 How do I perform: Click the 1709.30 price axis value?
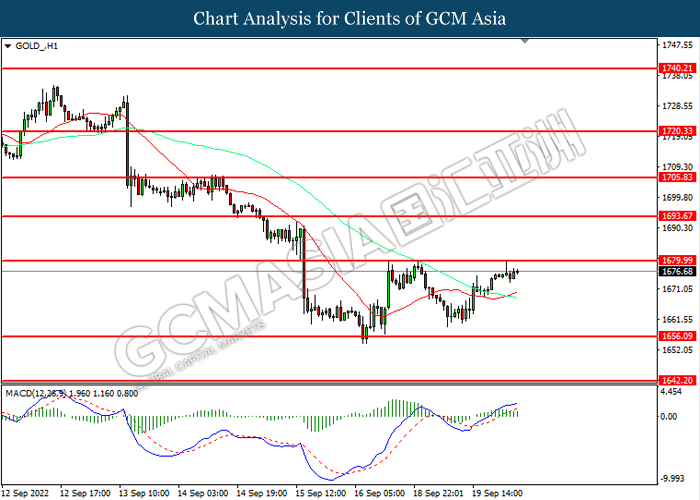(678, 167)
